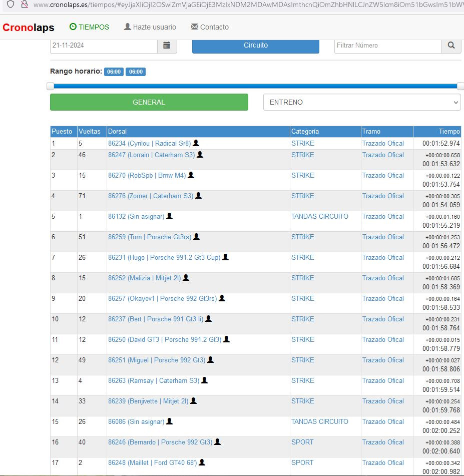Click the blue time range slider bar
The height and width of the screenshot is (476, 464).
tap(255, 86)
